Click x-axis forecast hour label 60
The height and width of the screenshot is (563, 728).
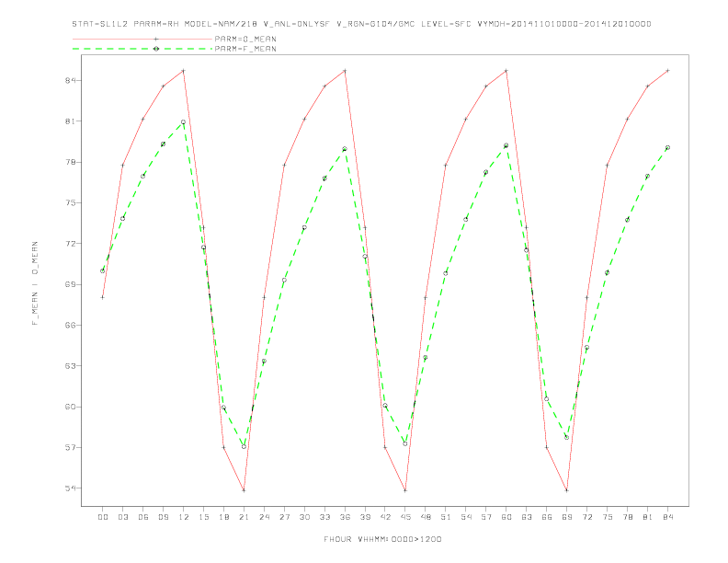tap(506, 517)
